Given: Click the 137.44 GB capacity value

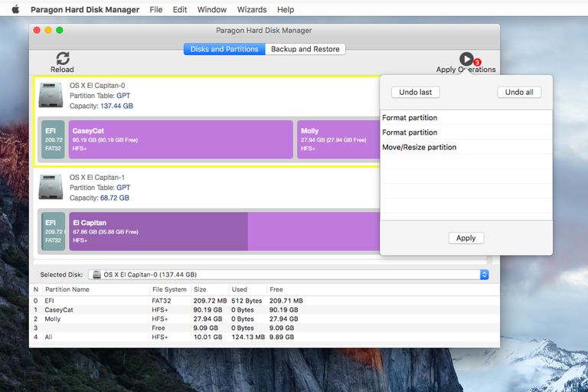Looking at the screenshot, I should (116, 106).
